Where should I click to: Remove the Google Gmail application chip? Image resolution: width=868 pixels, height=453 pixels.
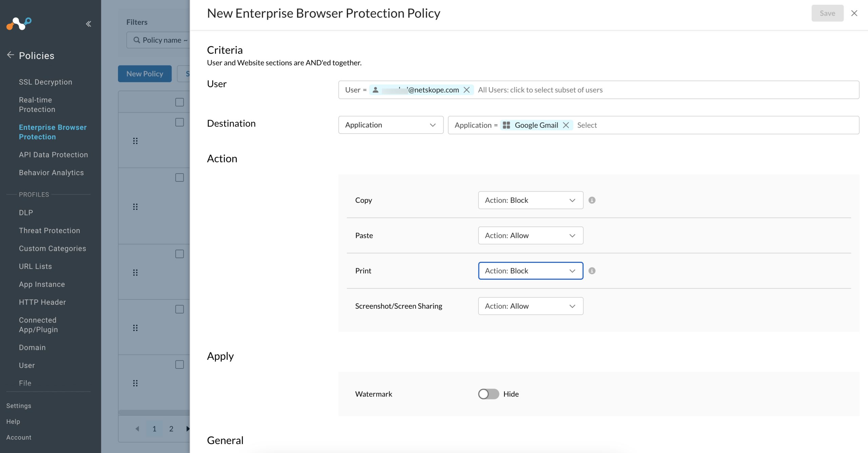(566, 125)
